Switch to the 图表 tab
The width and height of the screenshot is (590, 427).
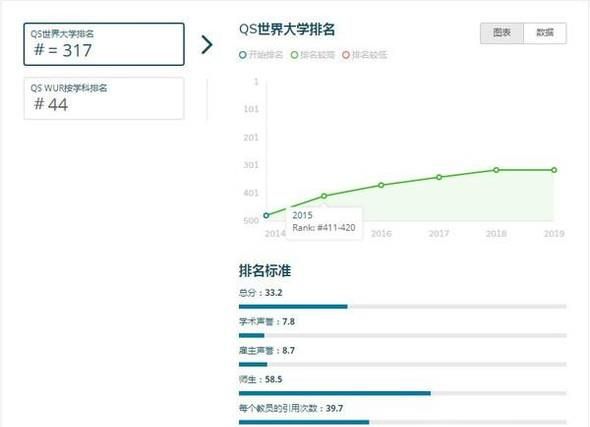502,33
